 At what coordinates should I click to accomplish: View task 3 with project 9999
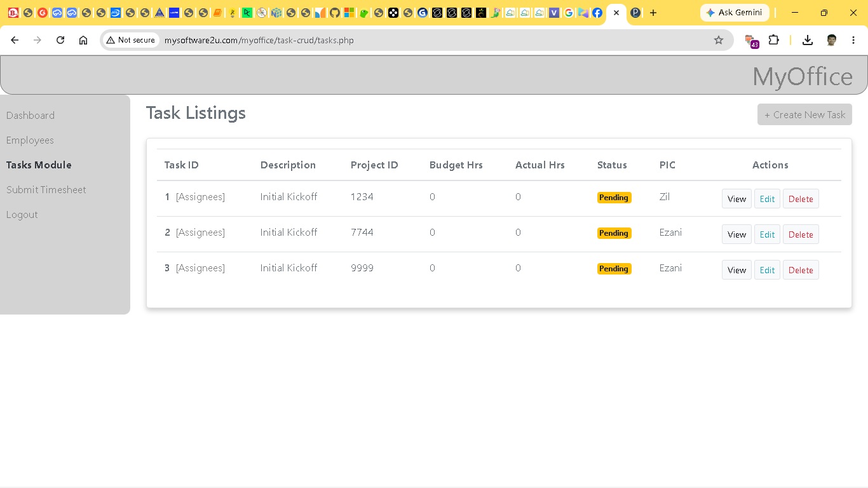click(736, 270)
